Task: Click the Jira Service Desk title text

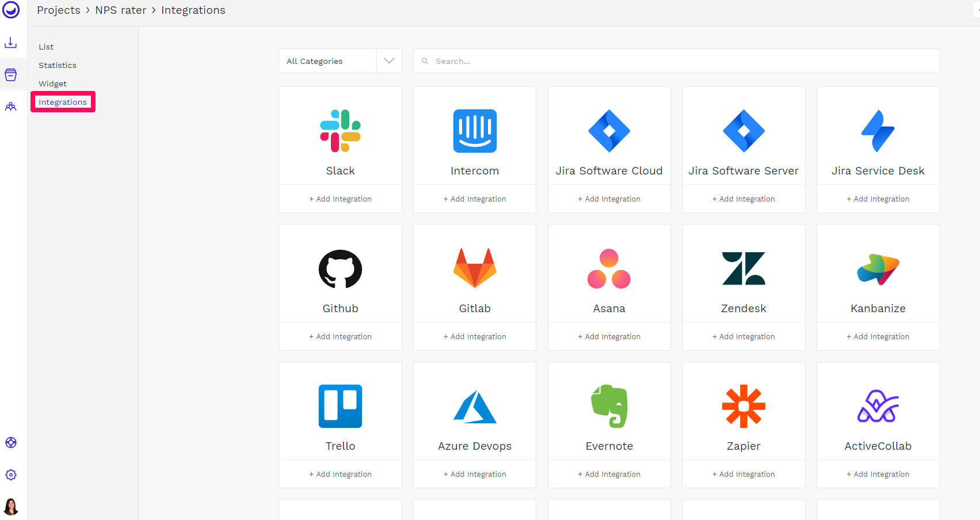Action: tap(878, 170)
